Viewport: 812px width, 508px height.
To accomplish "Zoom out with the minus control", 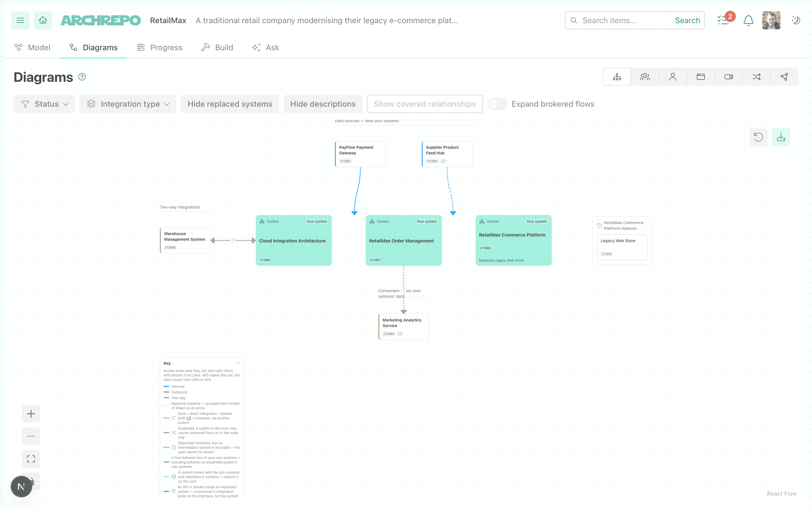I will click(x=31, y=436).
